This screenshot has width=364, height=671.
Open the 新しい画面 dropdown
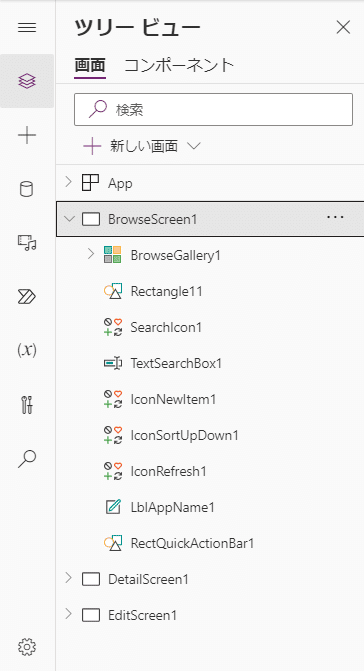pos(142,147)
